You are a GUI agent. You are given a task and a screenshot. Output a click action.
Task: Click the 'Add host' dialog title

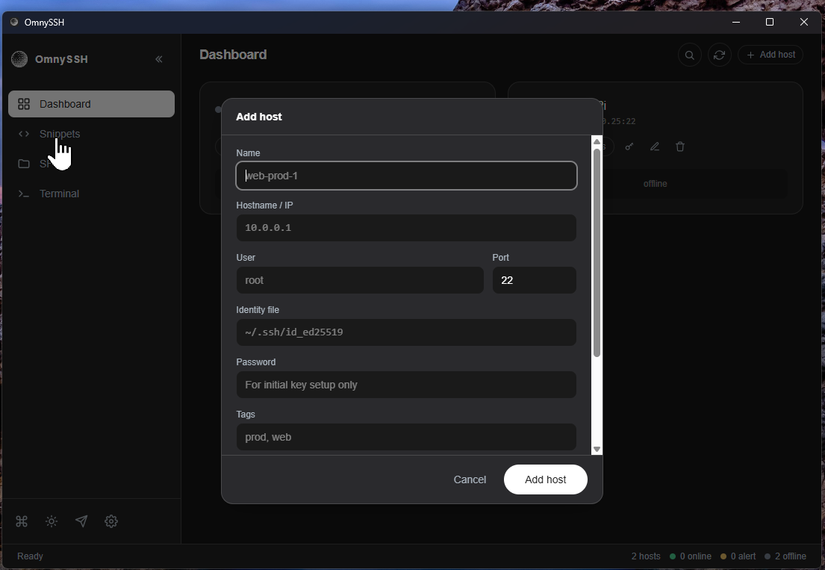click(259, 117)
